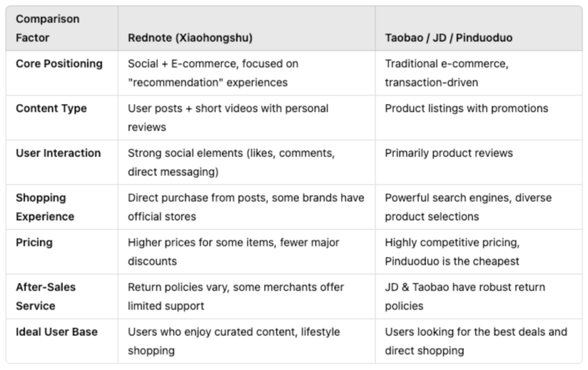Select 'Product listings with promotions' cell

click(x=466, y=109)
